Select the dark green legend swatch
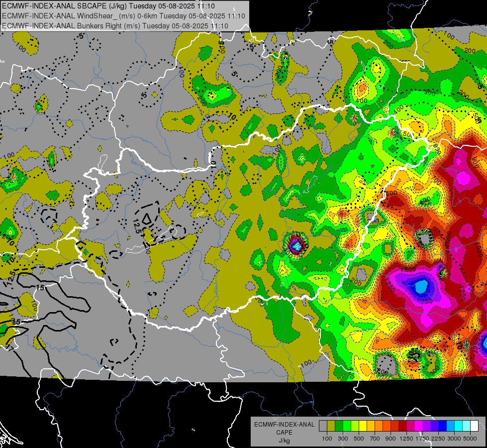This screenshot has width=487, height=448. (x=339, y=426)
